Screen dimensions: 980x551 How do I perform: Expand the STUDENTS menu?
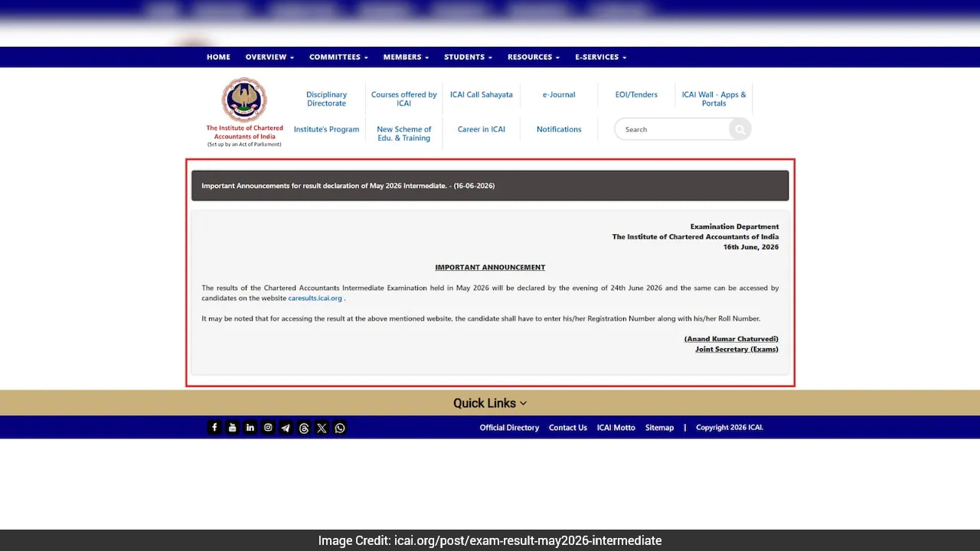click(468, 57)
